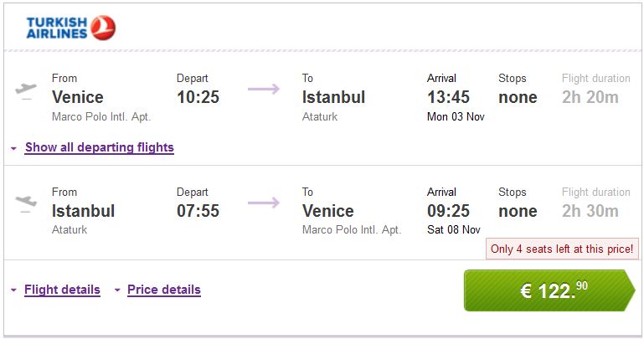Click the Istanbul to Venice arrow icon
Image resolution: width=644 pixels, height=339 pixels.
[x=264, y=203]
